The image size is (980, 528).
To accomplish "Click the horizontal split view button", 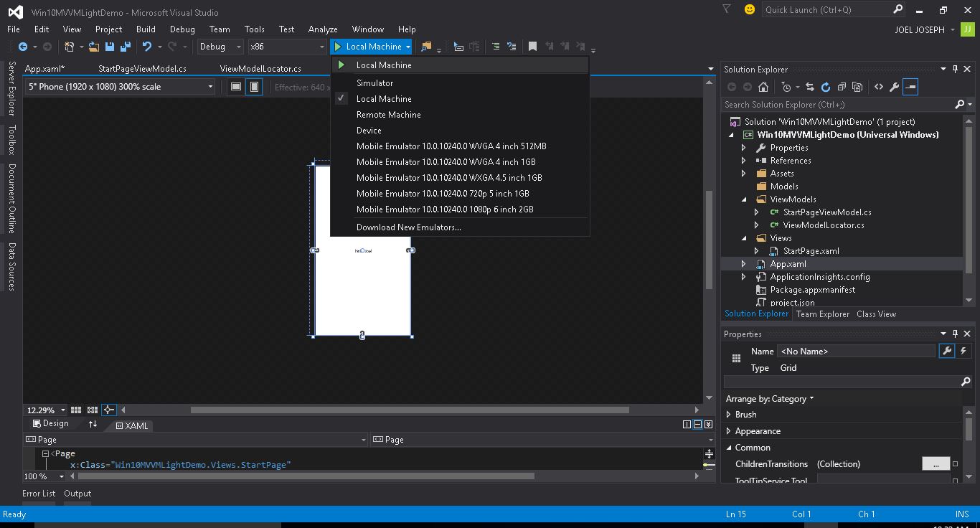I will tap(697, 425).
